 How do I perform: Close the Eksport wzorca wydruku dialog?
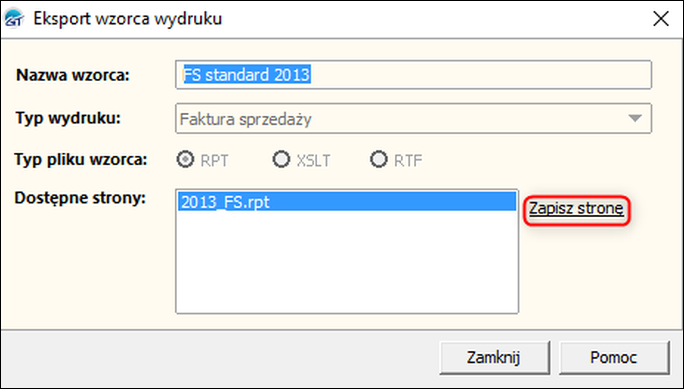pos(661,19)
